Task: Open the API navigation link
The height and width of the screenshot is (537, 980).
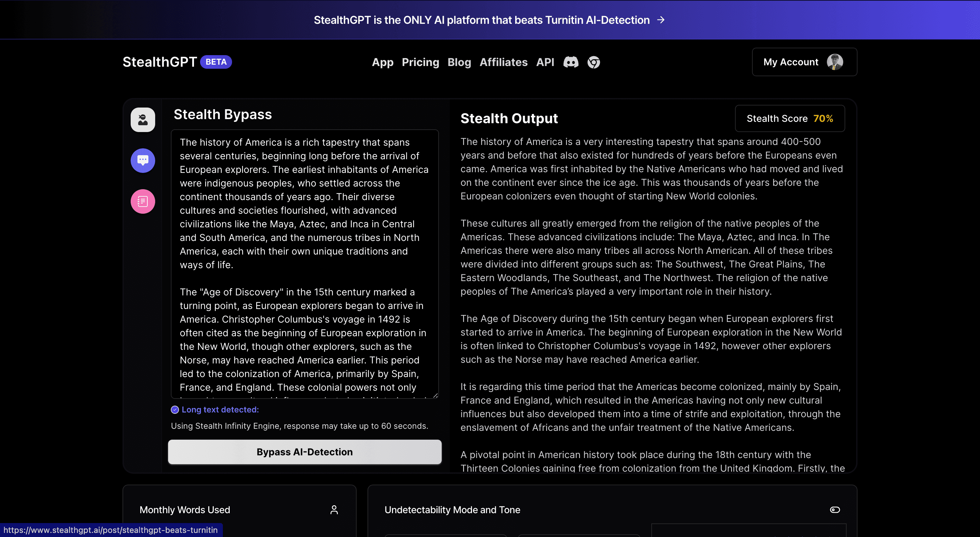Action: [x=545, y=62]
